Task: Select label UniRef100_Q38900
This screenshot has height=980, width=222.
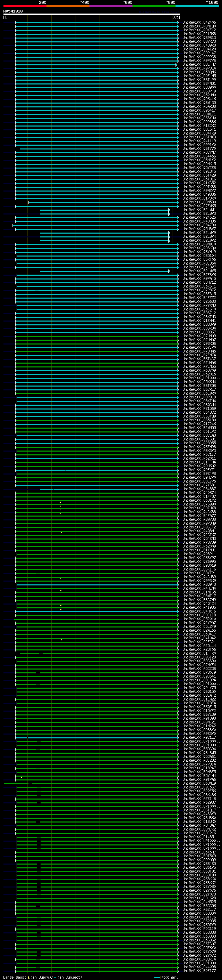Action: point(199,88)
